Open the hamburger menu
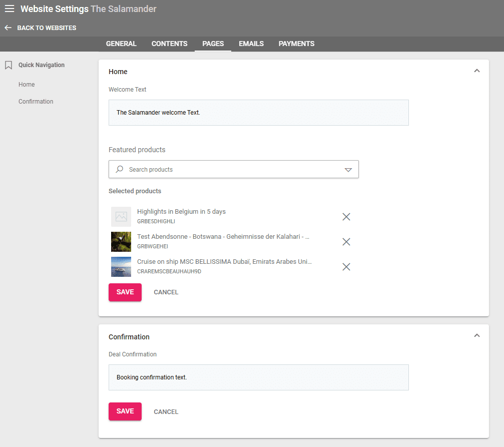Image resolution: width=504 pixels, height=447 pixels. click(10, 9)
